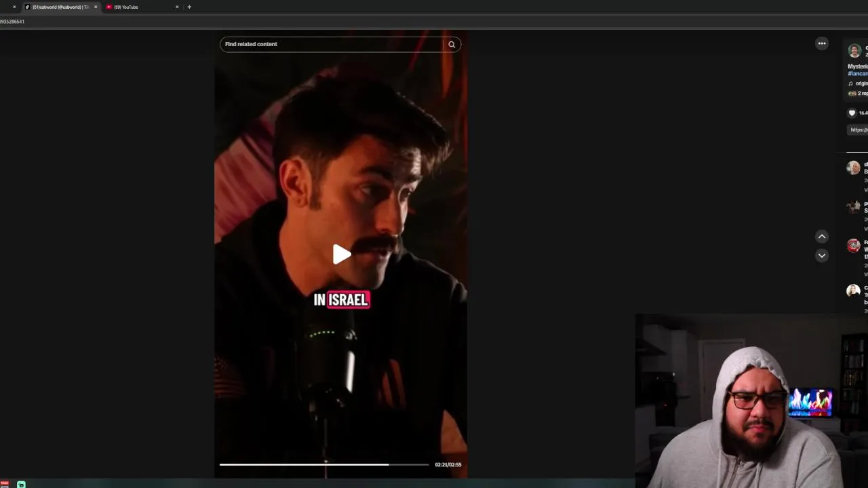
Task: Go to previous video with up arrow
Action: pos(822,237)
